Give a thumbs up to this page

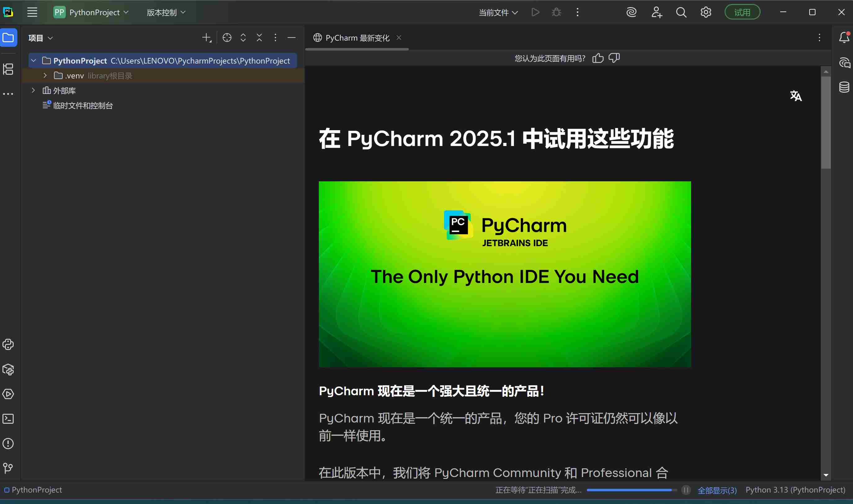[x=598, y=58]
